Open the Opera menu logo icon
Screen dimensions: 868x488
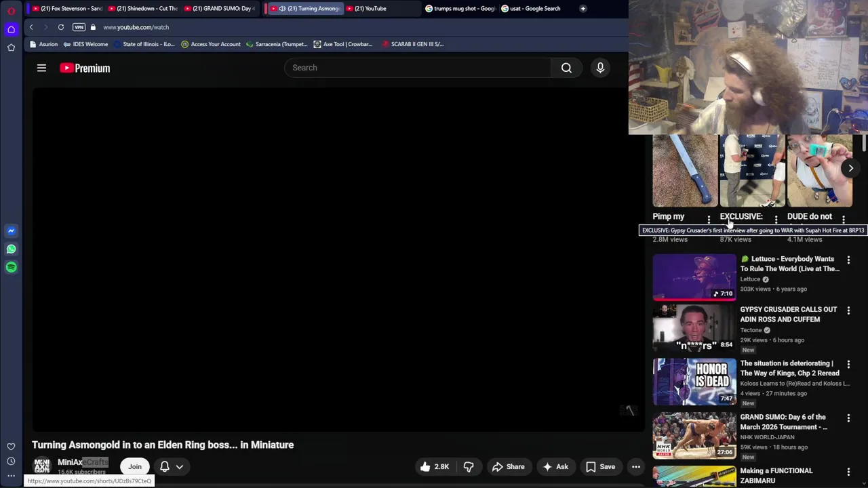[x=11, y=11]
